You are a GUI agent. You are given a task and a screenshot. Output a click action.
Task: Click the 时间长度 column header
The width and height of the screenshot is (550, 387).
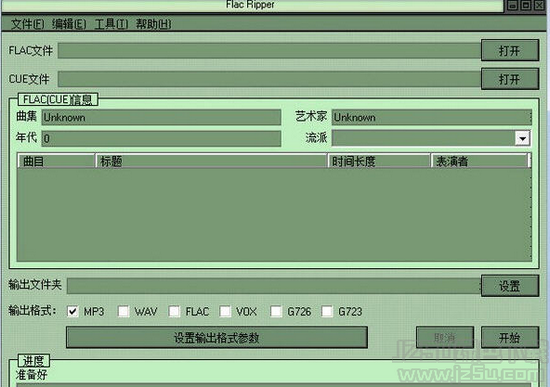379,161
